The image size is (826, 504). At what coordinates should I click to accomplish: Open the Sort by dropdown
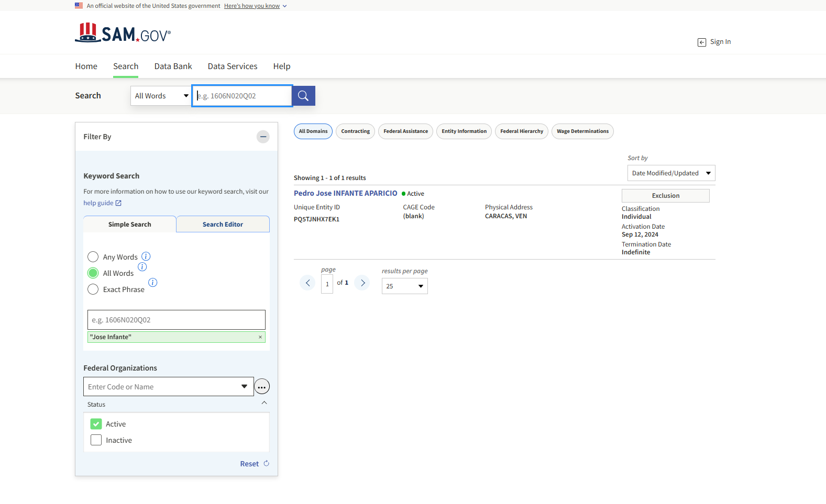[x=671, y=173]
